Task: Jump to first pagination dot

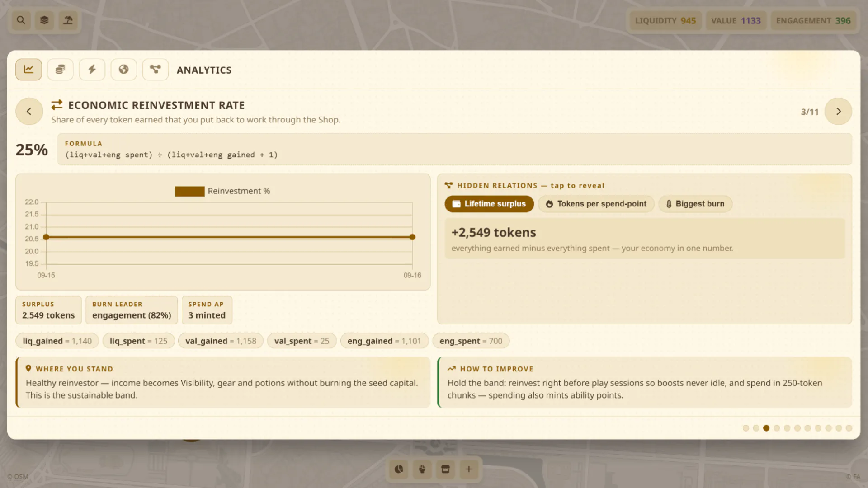Action: (745, 428)
